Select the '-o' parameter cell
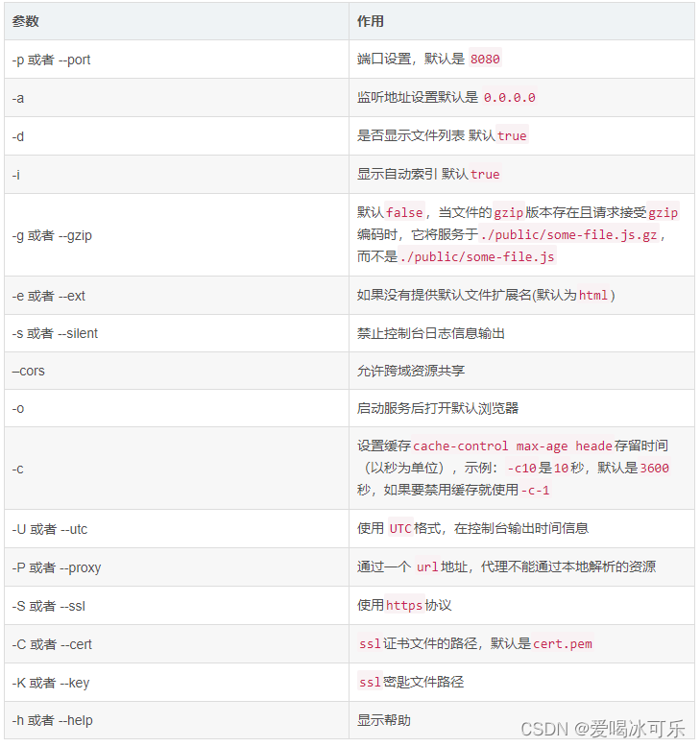Viewport: 700px width, 747px height. [177, 408]
